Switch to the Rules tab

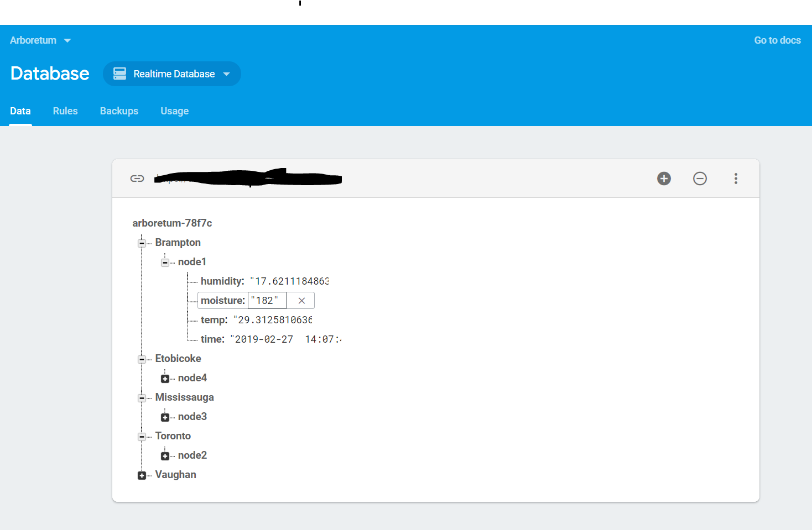(x=65, y=111)
